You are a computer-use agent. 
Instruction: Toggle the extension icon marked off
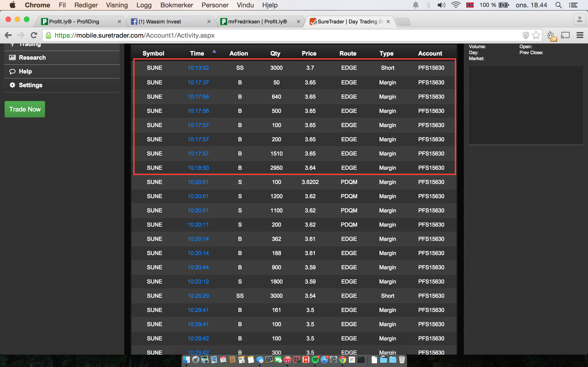(551, 36)
